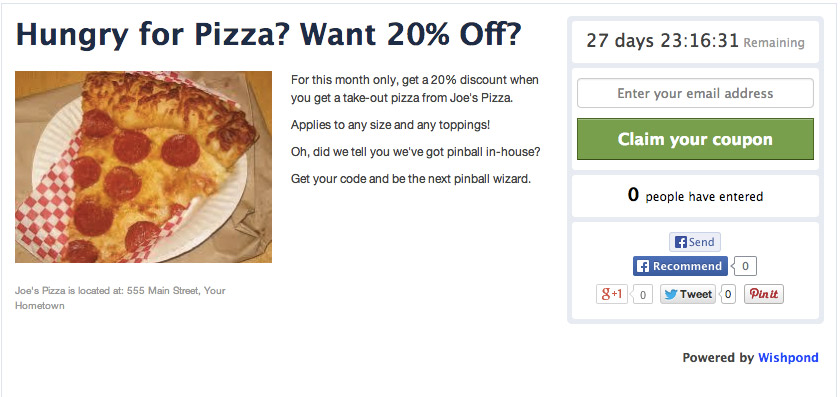This screenshot has width=840, height=397.
Task: Click the any size and toppings line
Action: (391, 125)
